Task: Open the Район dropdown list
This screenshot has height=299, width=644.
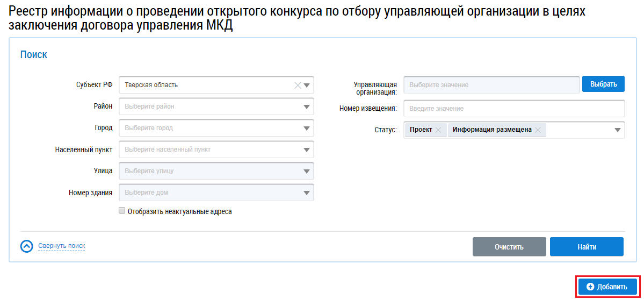Action: tap(307, 106)
